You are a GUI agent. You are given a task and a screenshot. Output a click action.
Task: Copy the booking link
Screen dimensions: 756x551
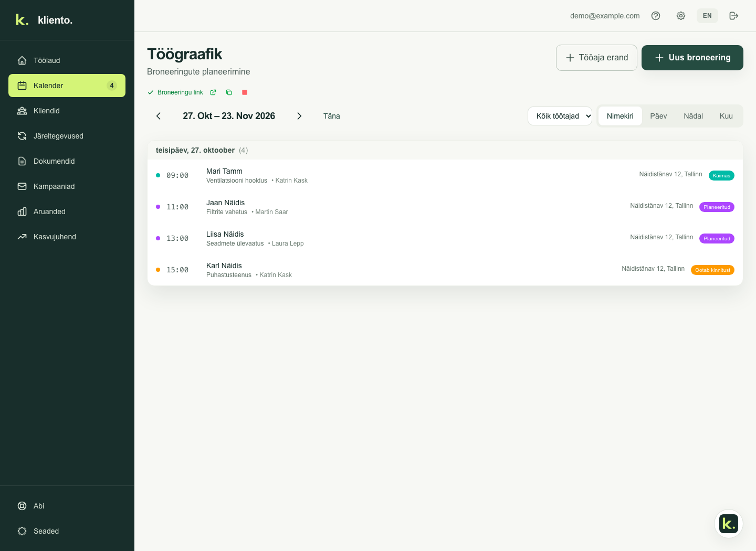click(229, 92)
